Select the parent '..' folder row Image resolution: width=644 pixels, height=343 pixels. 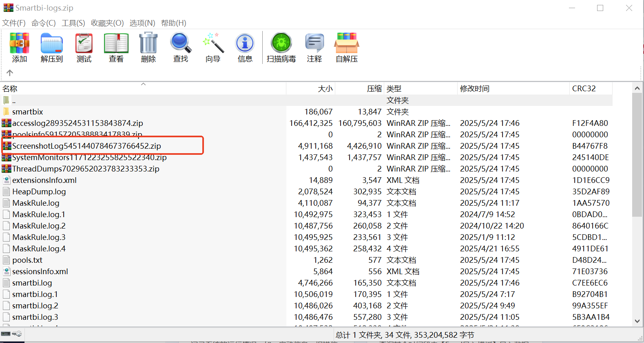pyautogui.click(x=306, y=100)
